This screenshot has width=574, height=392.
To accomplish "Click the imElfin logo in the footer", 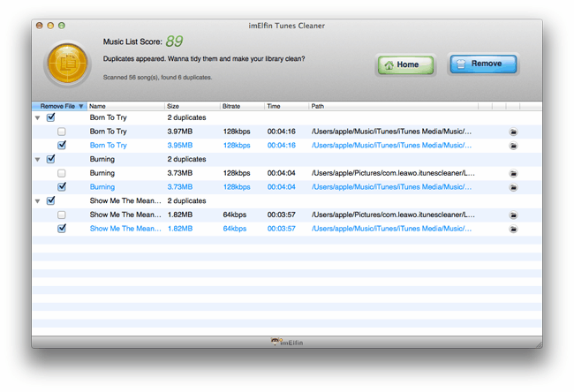I will tap(287, 343).
